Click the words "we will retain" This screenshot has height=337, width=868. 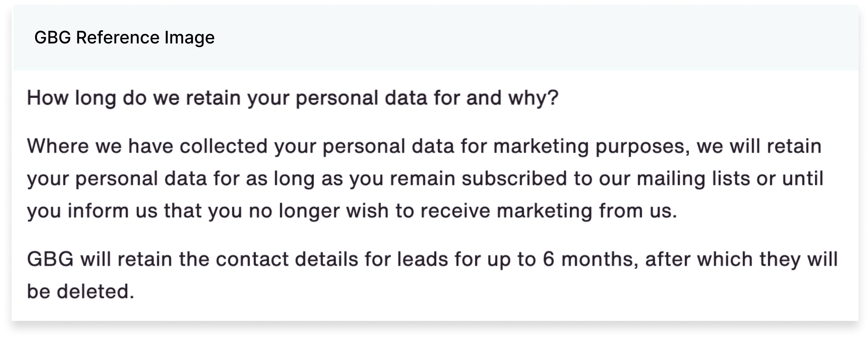click(x=759, y=146)
